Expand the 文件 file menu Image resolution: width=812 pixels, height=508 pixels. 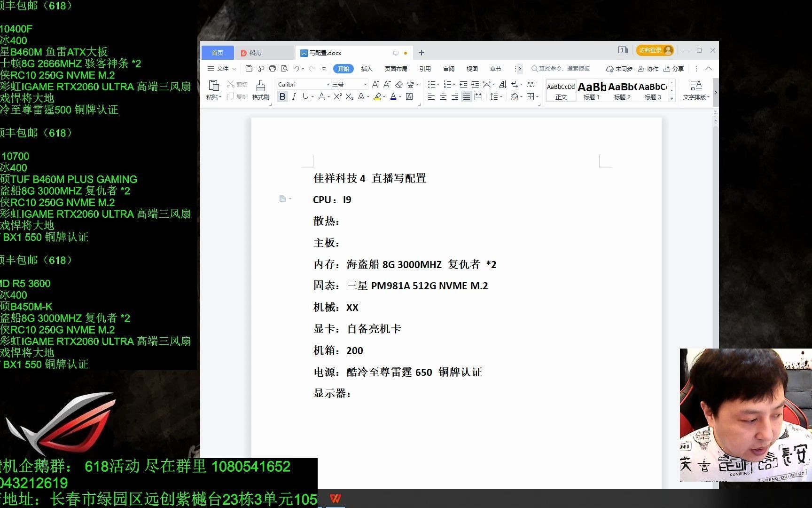coord(222,69)
